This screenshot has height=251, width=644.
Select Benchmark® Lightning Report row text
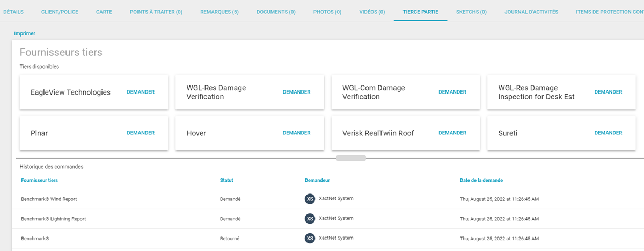(x=54, y=219)
